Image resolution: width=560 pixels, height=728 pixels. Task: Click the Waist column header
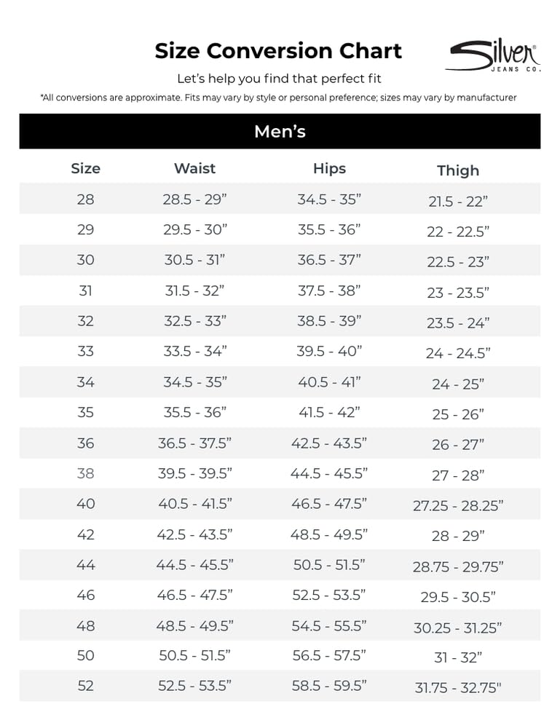click(194, 168)
